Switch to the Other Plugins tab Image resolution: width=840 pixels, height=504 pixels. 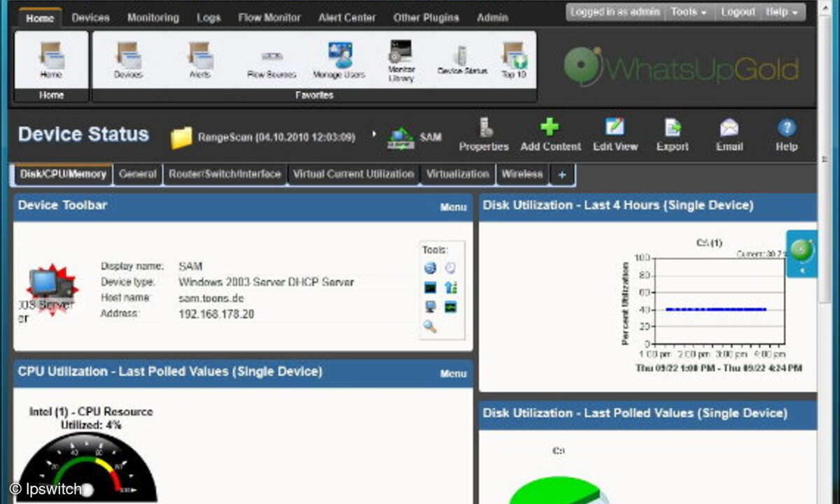426,17
